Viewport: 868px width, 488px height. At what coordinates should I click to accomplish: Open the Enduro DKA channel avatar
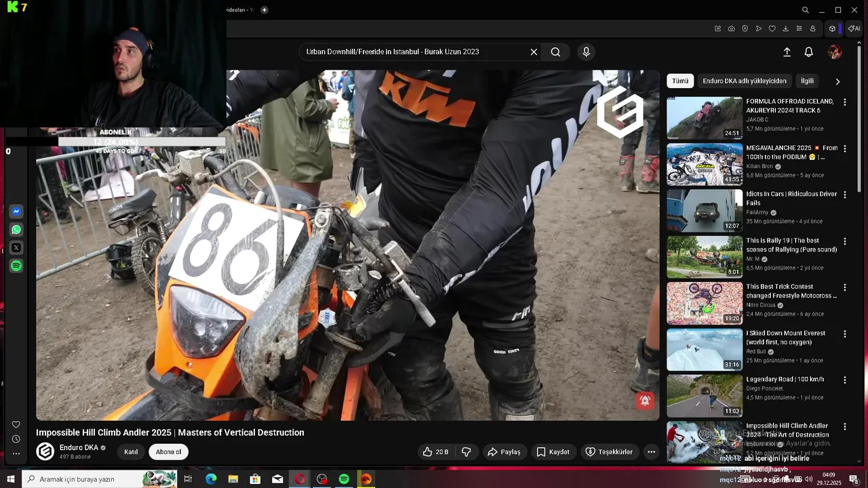[45, 452]
